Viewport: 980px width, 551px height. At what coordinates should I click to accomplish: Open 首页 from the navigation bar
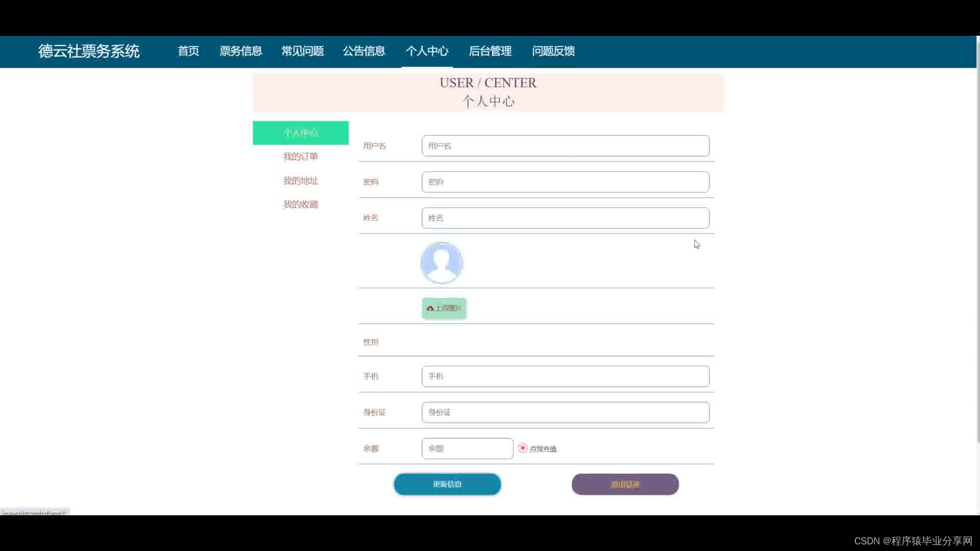188,51
